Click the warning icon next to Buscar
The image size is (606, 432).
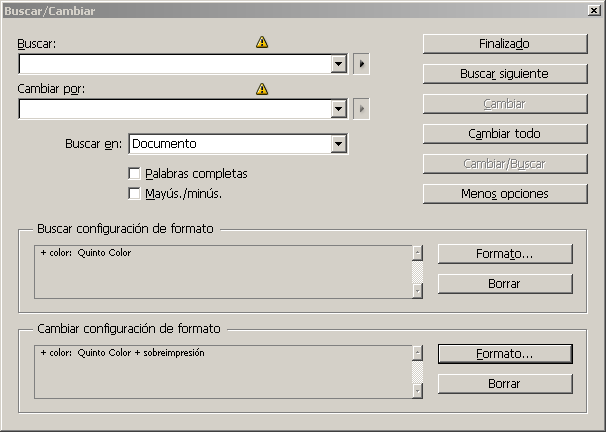coord(262,42)
